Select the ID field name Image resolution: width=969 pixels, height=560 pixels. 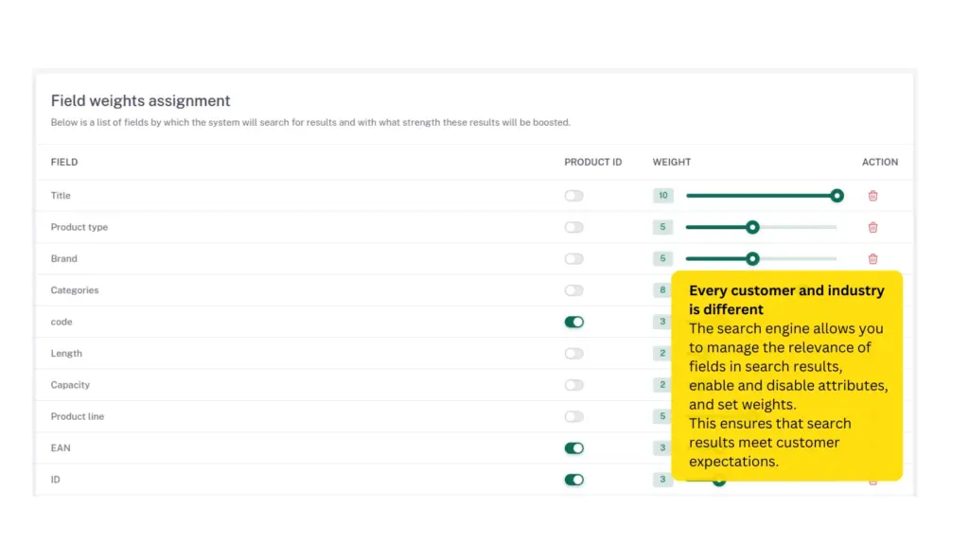click(x=55, y=480)
